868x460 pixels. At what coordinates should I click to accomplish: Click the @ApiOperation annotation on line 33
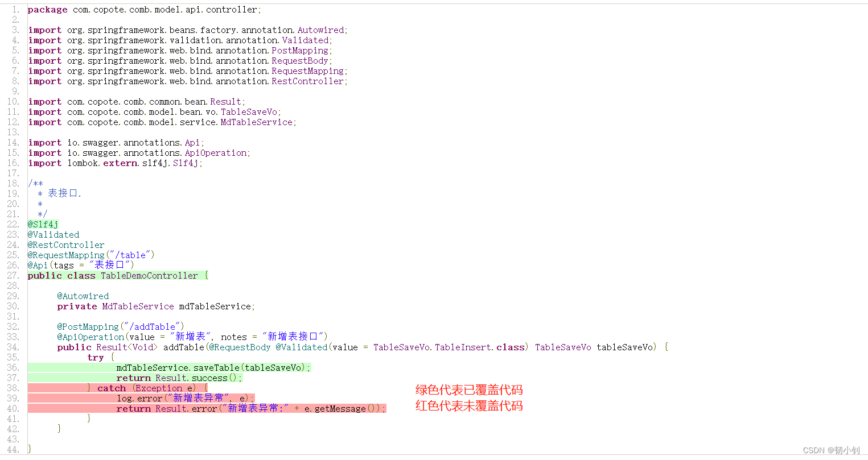192,337
